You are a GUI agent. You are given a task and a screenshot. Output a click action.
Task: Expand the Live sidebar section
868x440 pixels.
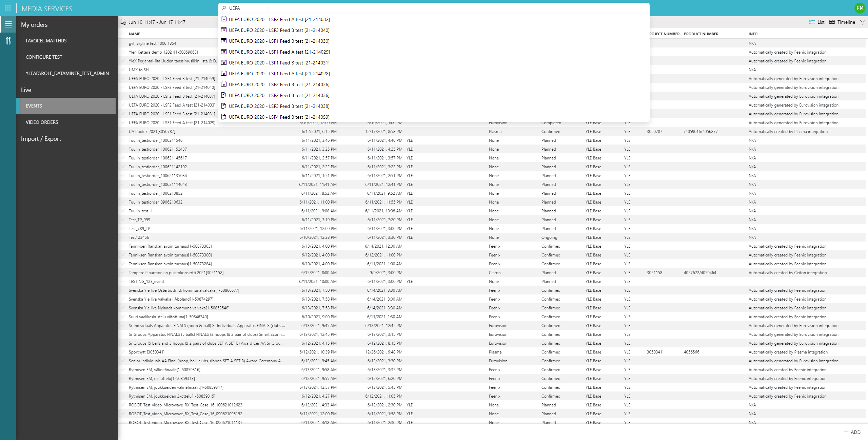26,90
